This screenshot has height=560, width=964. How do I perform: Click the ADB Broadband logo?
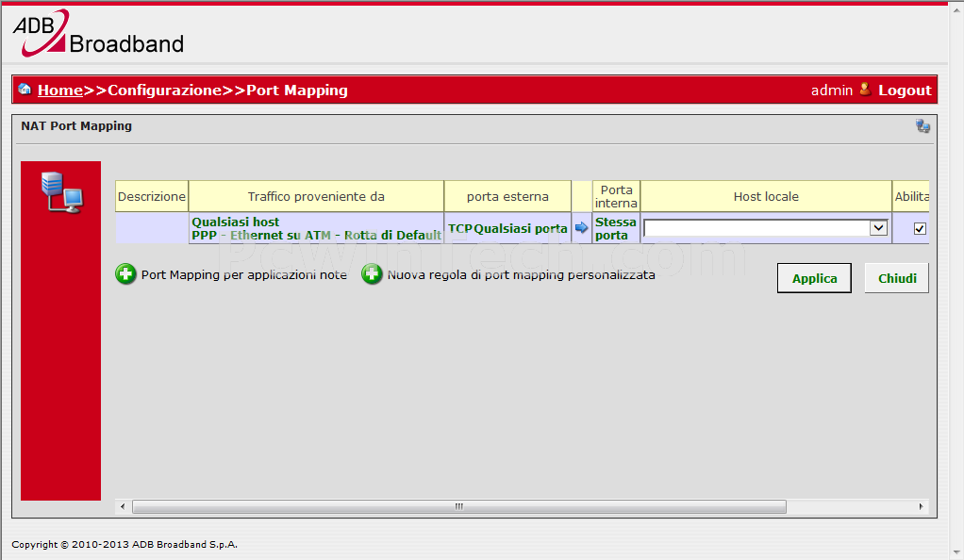pos(98,33)
